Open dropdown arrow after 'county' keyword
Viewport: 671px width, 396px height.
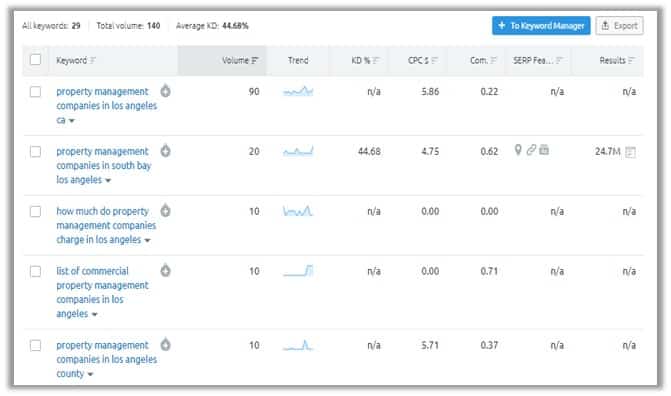click(x=90, y=375)
